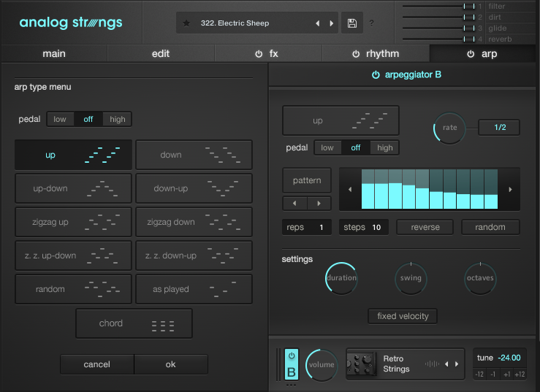Select previous source before Retro Strings
Viewport: 540px width, 392px height.
tap(446, 364)
